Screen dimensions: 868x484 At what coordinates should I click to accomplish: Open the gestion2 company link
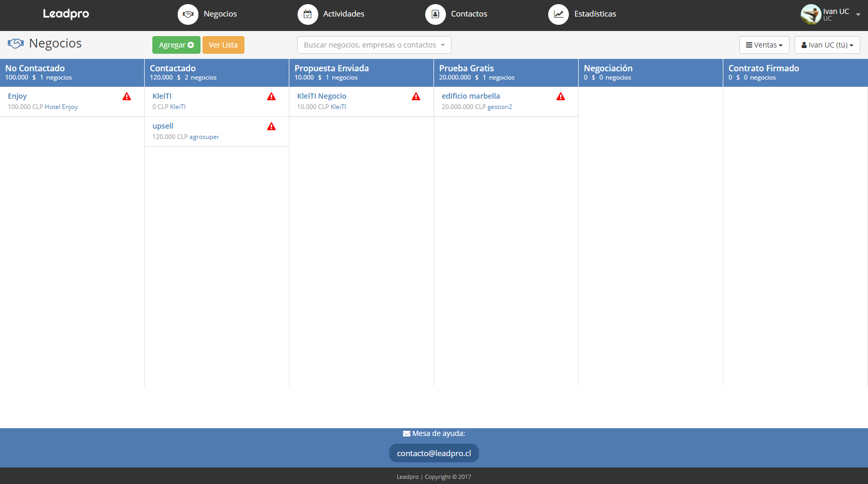(500, 107)
